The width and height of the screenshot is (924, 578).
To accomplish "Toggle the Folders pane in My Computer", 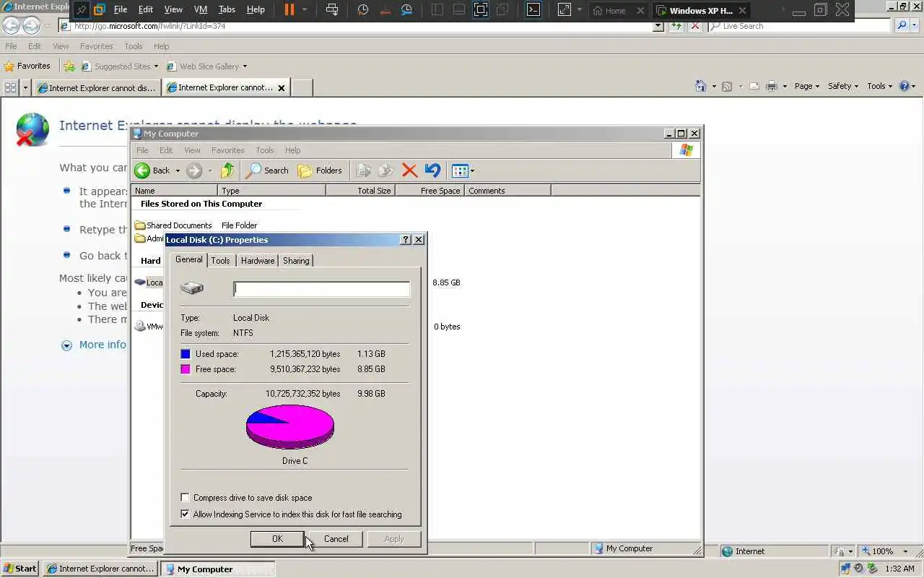I will [320, 171].
